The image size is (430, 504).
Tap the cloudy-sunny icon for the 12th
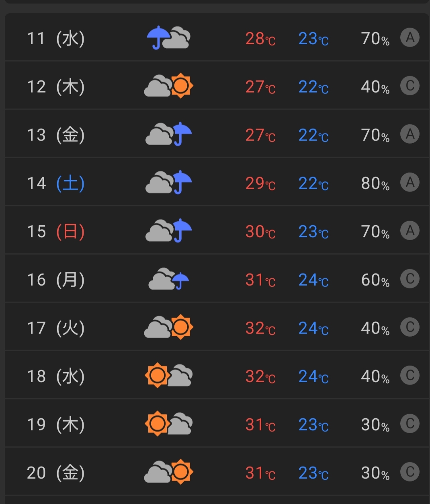(168, 86)
